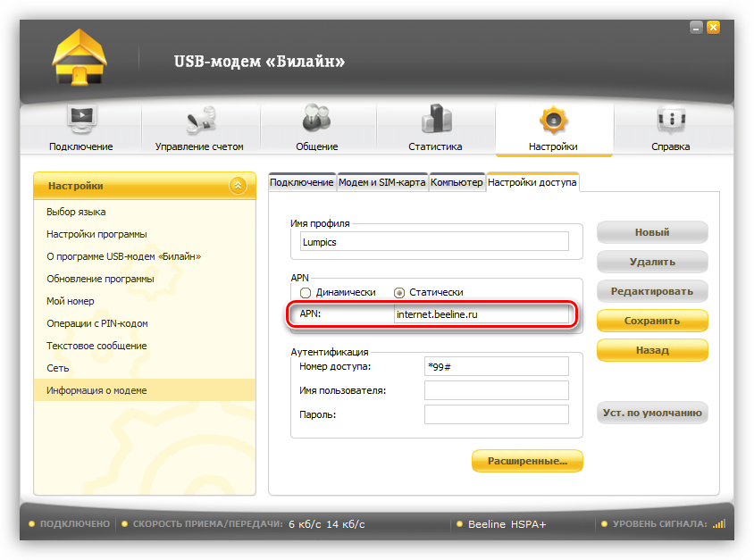Collapse the Настройки sidebar panel chevron
754x560 pixels.
[x=237, y=186]
